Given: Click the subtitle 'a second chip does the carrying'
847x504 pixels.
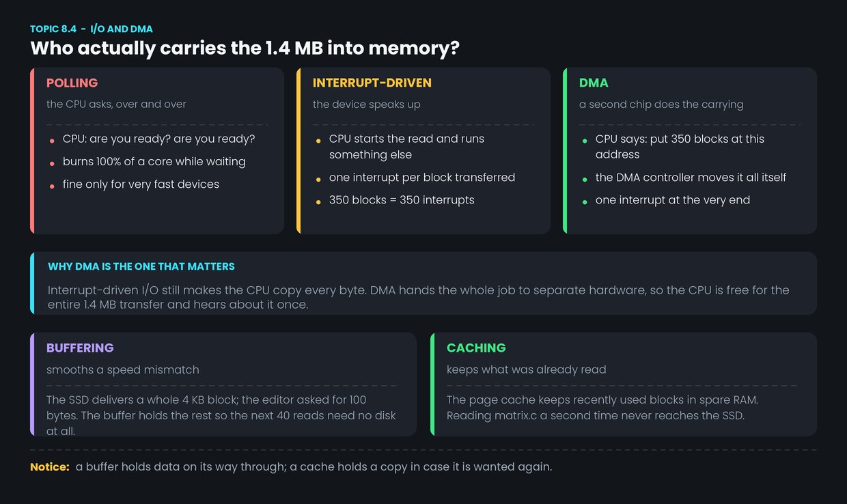Looking at the screenshot, I should (661, 104).
